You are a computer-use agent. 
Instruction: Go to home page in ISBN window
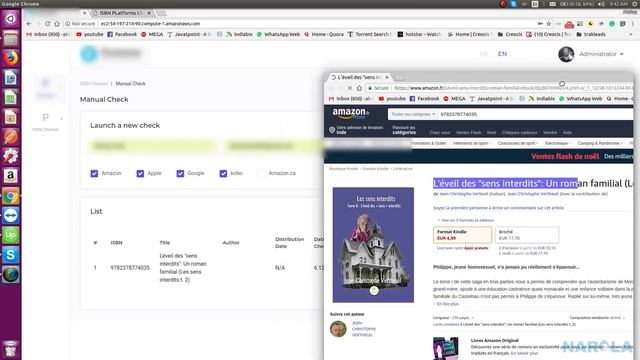coord(57,24)
